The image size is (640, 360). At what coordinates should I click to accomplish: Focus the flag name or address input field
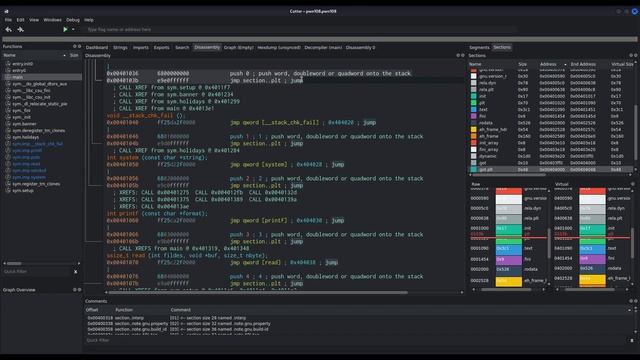click(301, 29)
